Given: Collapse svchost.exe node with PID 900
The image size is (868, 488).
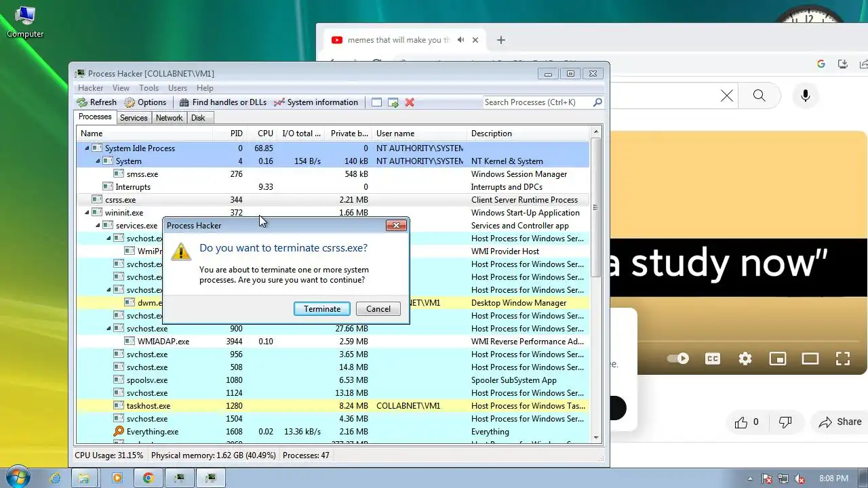Looking at the screenshot, I should click(108, 329).
